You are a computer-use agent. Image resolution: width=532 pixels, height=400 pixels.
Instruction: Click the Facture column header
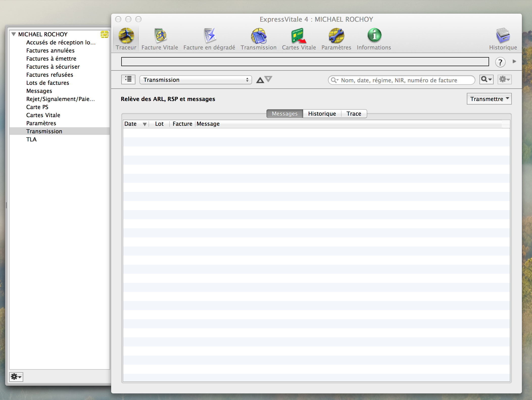pos(182,124)
